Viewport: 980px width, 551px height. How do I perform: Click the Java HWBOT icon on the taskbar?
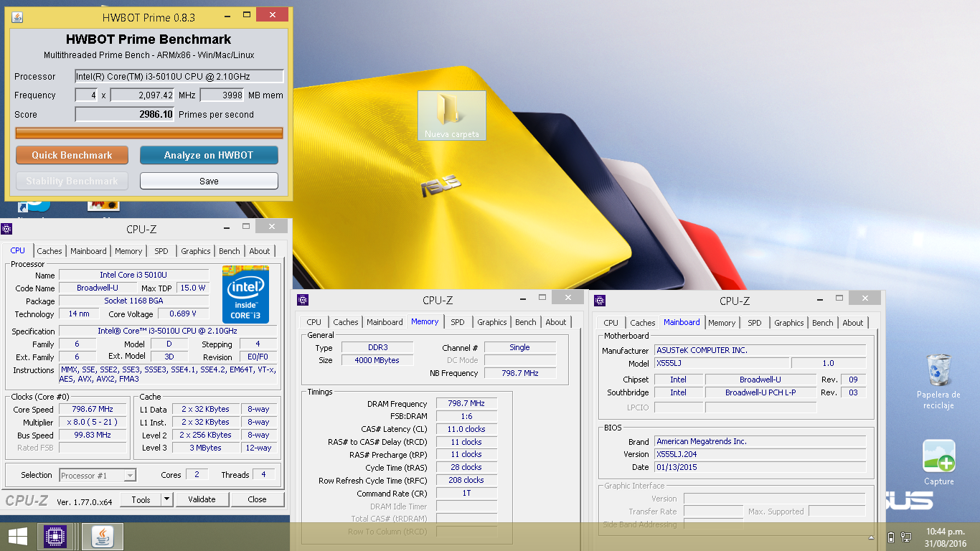pyautogui.click(x=103, y=536)
